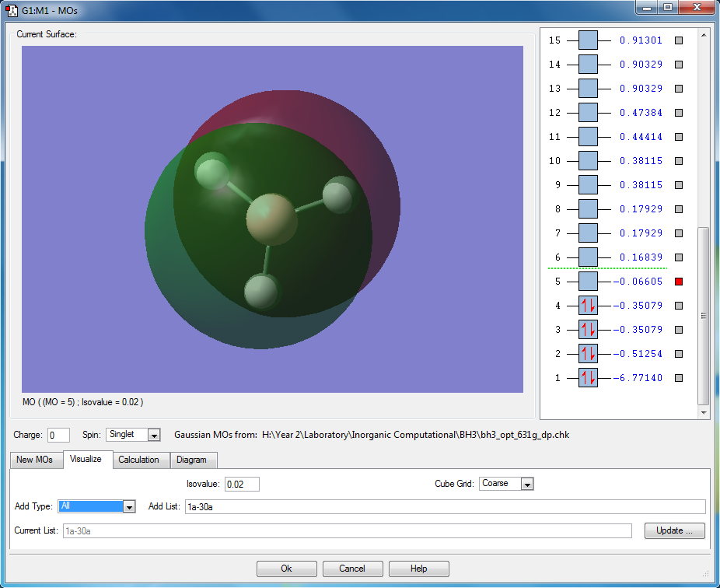Click the G1:M1 window title icon
Image resolution: width=720 pixels, height=588 pixels.
[12, 11]
